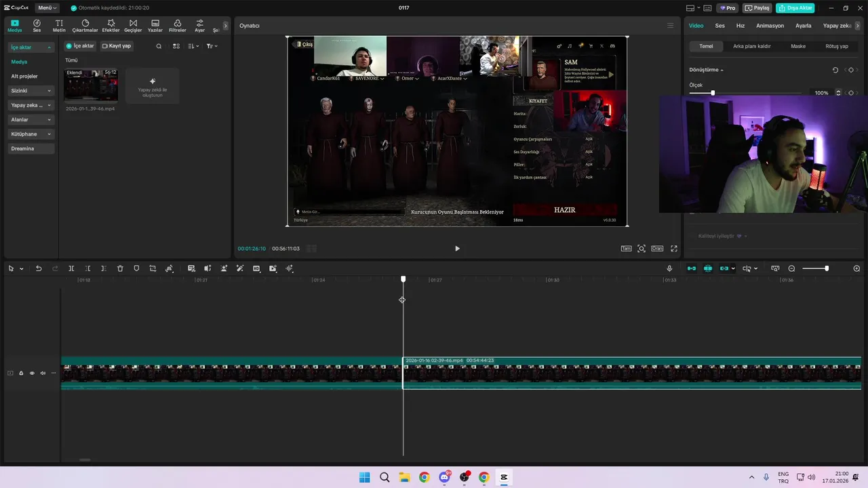The height and width of the screenshot is (488, 868).
Task: Click the Paylaş share button
Action: [757, 8]
